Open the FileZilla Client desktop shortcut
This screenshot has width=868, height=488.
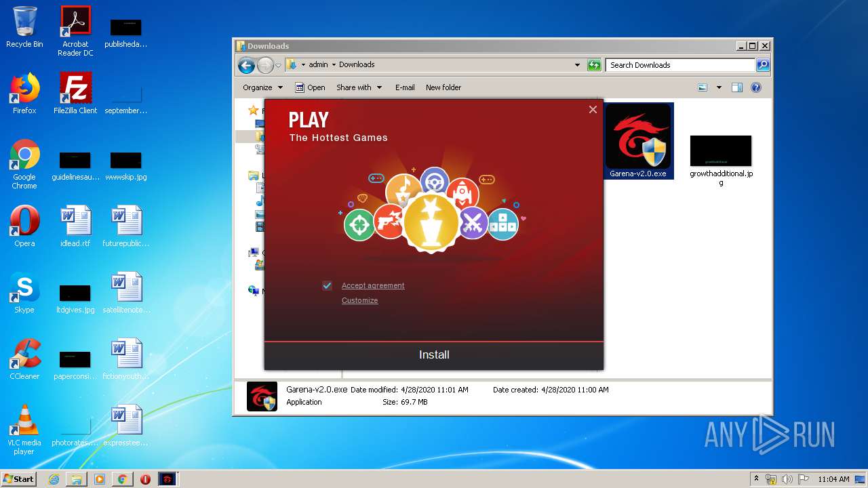[x=75, y=94]
